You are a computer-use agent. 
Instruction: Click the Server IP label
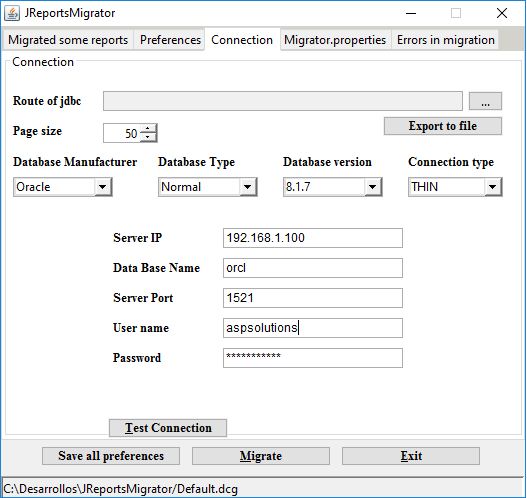137,238
